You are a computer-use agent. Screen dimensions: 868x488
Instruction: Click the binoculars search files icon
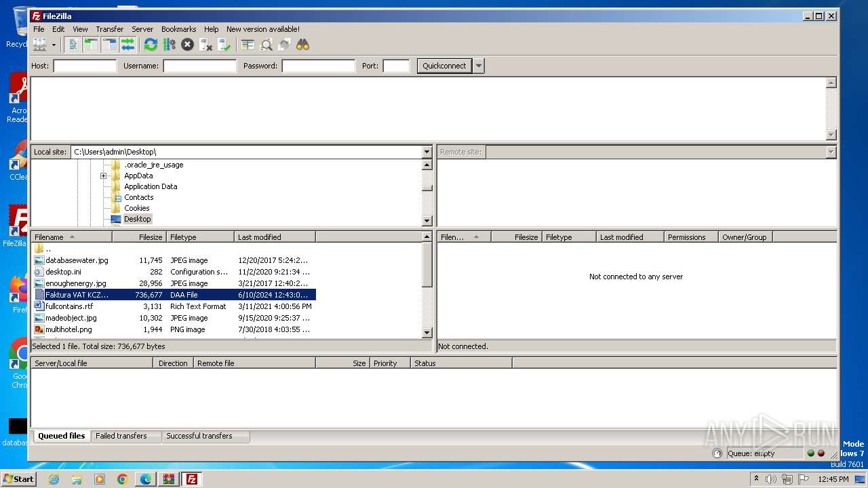(302, 45)
